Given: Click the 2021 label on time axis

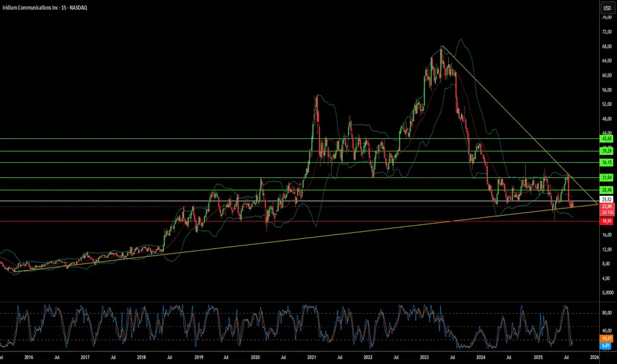Looking at the screenshot, I should pos(312,357).
